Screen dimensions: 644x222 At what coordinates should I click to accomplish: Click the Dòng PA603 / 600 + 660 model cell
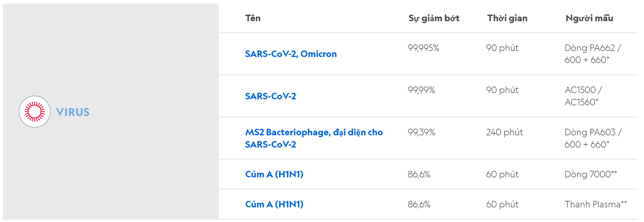pyautogui.click(x=593, y=138)
